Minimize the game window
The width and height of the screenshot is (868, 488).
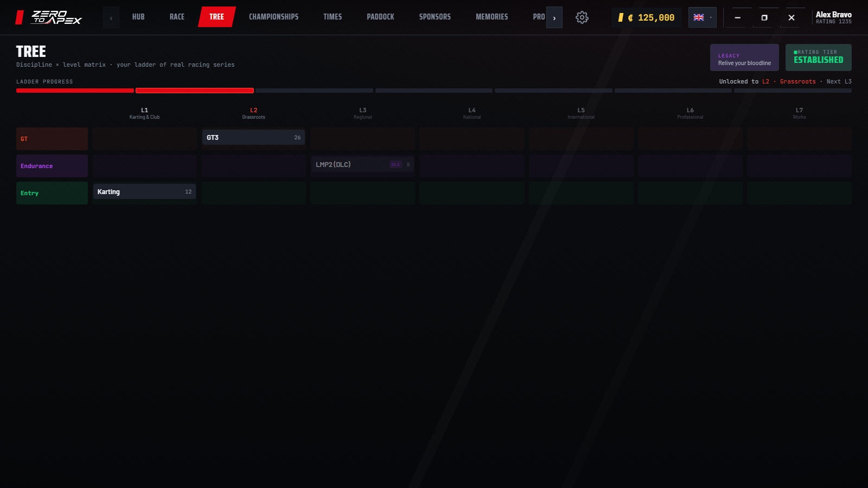pos(737,17)
